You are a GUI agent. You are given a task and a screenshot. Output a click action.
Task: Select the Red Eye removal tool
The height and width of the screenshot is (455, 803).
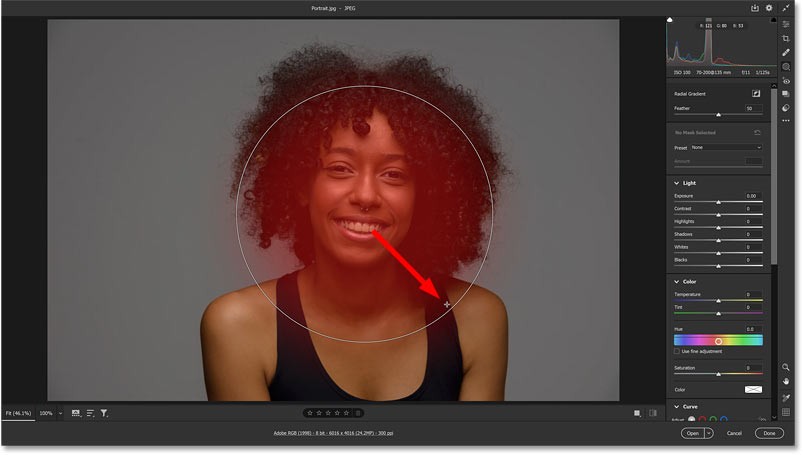click(786, 80)
